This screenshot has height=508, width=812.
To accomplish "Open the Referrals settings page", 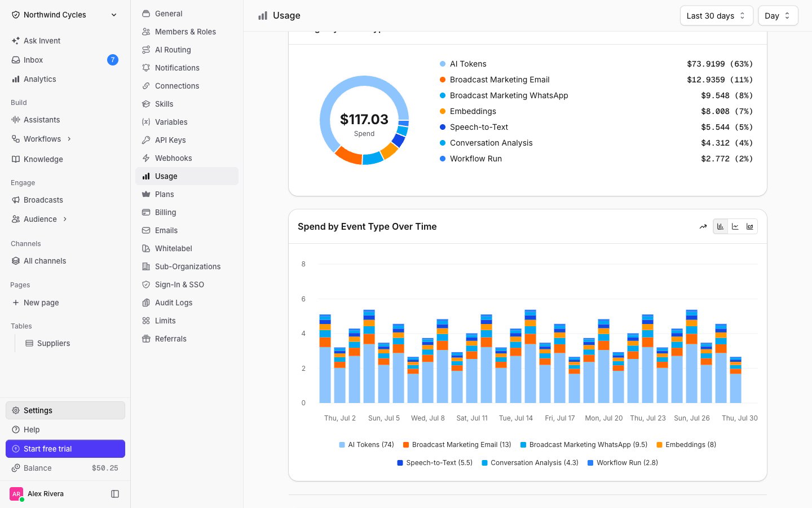I will click(x=187, y=339).
